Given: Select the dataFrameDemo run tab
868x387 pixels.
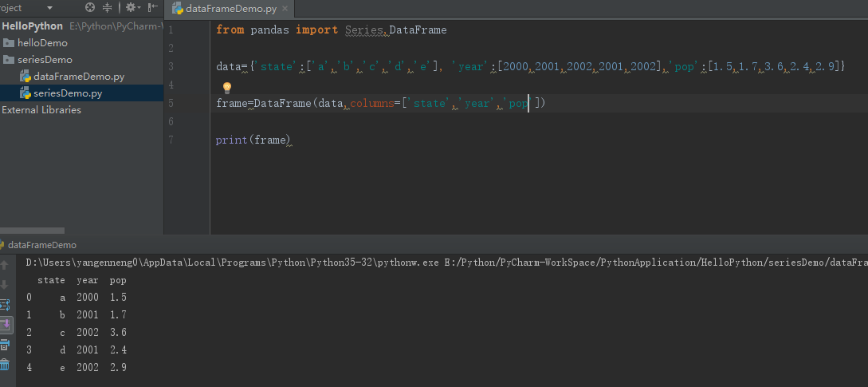Looking at the screenshot, I should pos(41,246).
